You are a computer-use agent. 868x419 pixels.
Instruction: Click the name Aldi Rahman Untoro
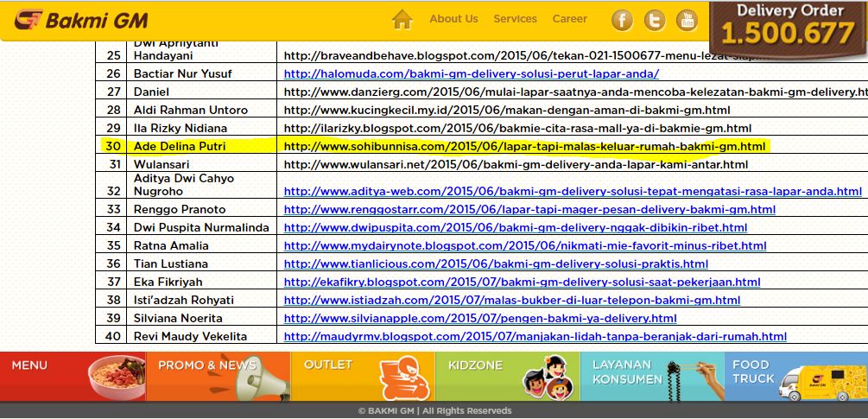pos(190,110)
